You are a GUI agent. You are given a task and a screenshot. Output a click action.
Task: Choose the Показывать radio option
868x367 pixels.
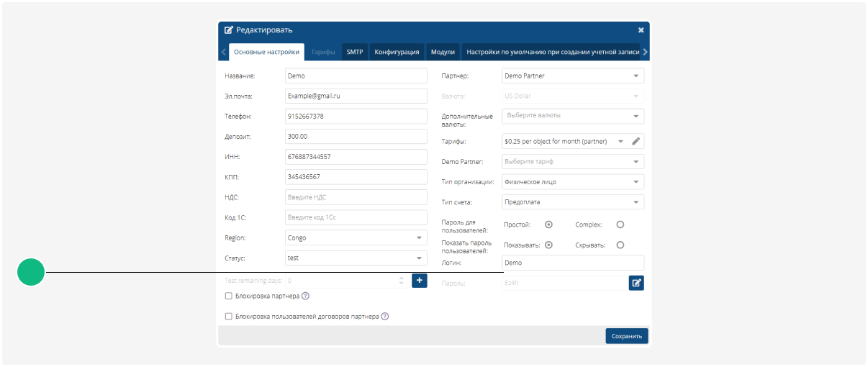point(548,245)
